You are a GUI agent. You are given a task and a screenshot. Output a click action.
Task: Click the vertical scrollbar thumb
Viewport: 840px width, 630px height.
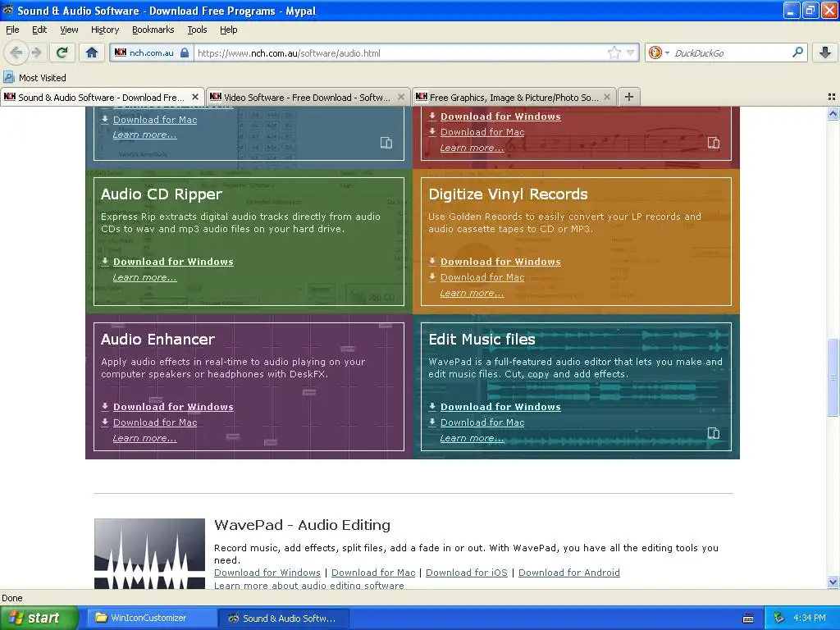[833, 377]
